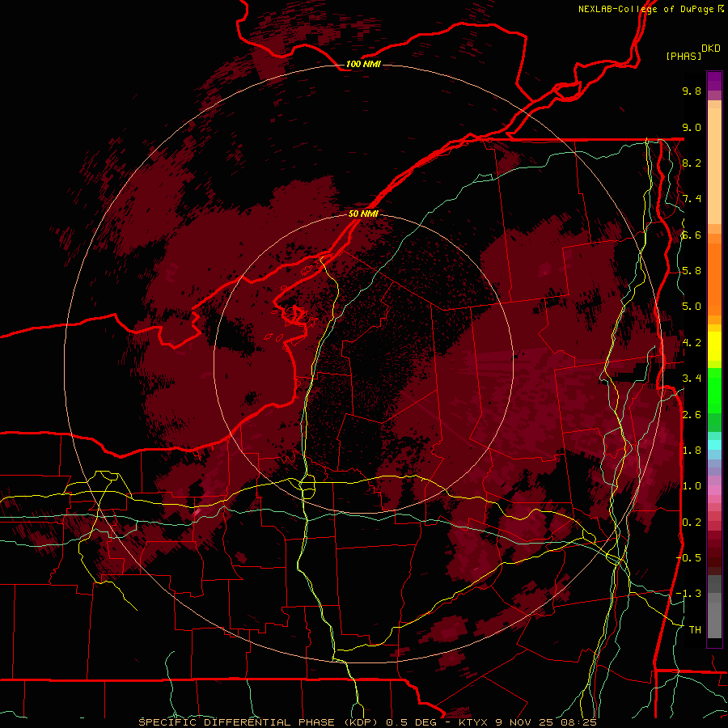Click the TH threshold label on scale
This screenshot has width=728, height=728.
(x=695, y=630)
